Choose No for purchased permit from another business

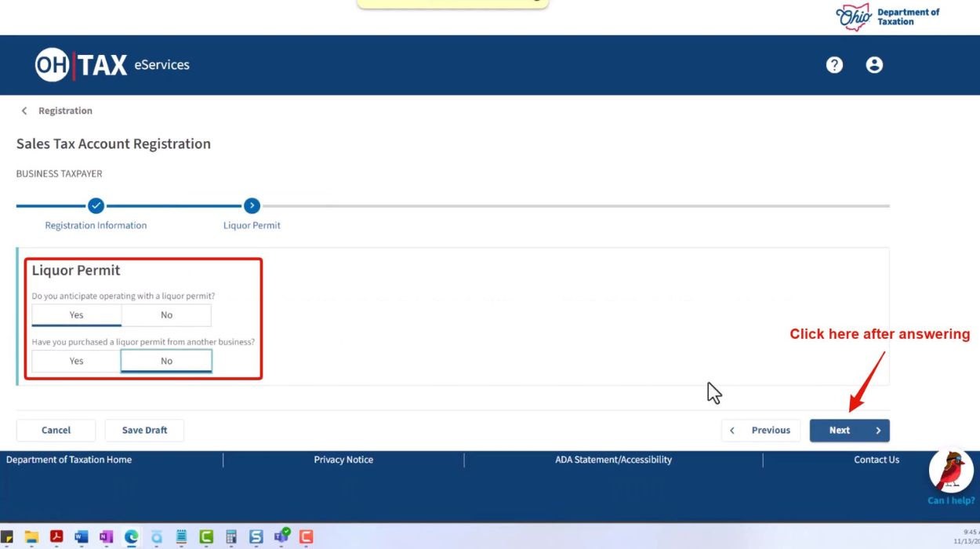click(166, 361)
